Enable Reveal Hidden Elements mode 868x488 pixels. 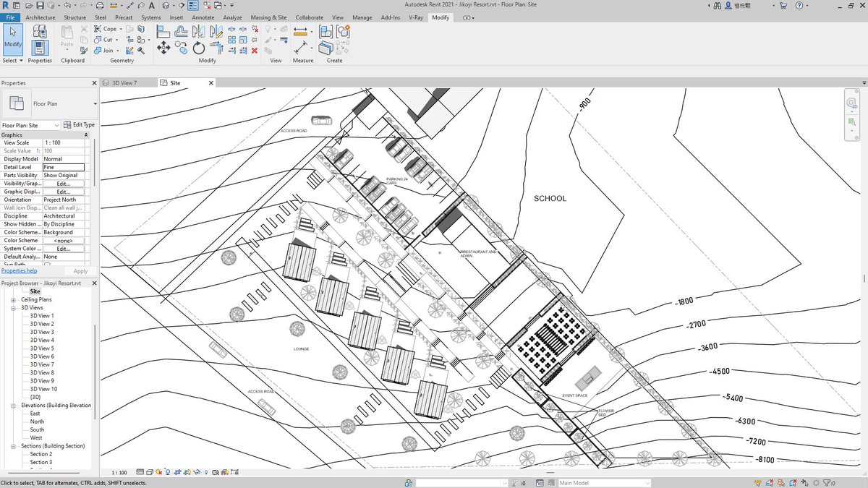[206, 471]
